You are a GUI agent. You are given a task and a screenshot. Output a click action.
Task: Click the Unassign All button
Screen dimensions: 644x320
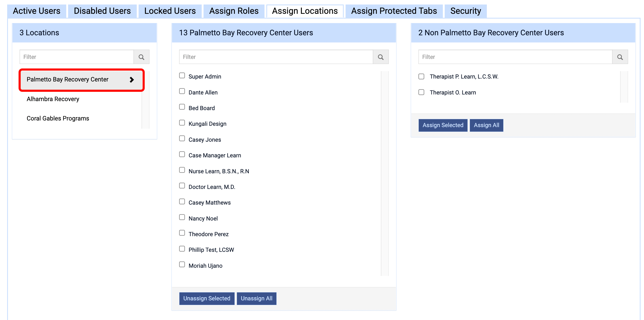coord(257,299)
